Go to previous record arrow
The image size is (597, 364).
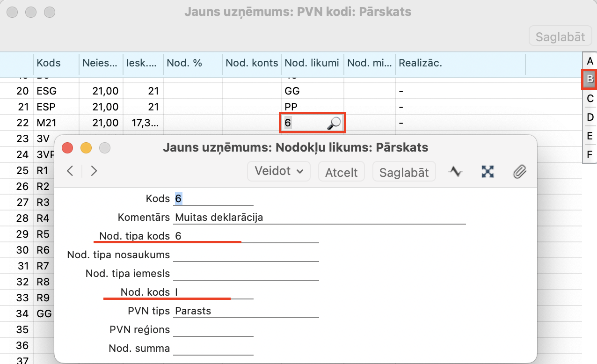[70, 171]
